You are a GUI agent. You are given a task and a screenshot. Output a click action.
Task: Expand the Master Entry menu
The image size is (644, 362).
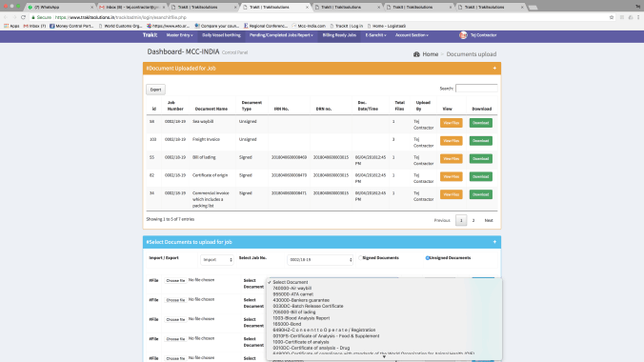click(179, 35)
